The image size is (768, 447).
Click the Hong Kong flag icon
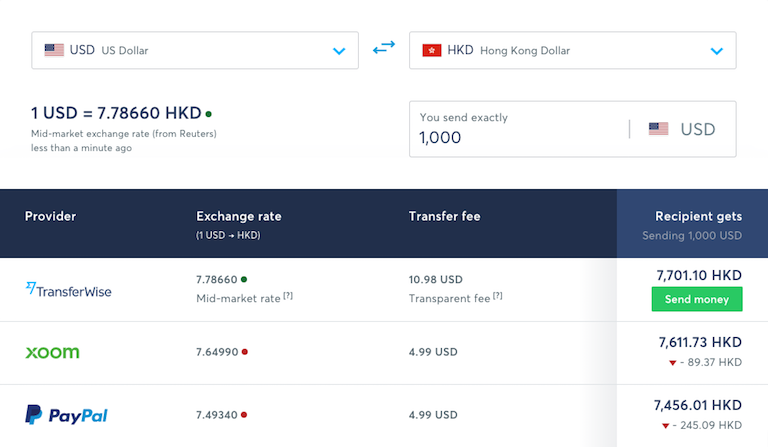tap(432, 50)
